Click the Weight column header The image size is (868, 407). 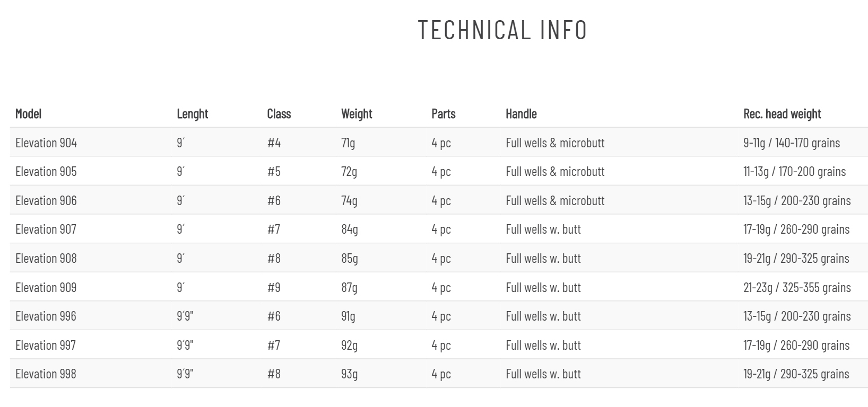357,113
